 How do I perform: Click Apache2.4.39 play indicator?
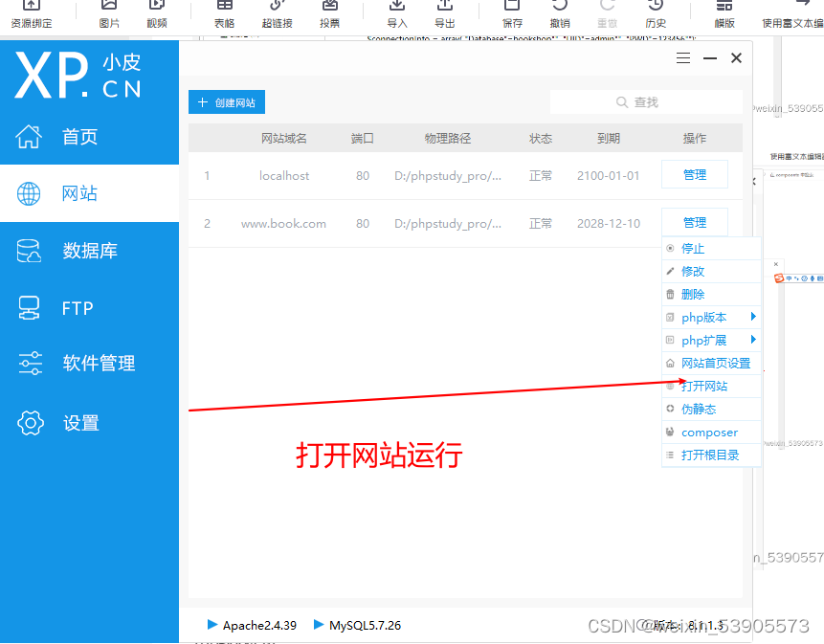tap(212, 625)
